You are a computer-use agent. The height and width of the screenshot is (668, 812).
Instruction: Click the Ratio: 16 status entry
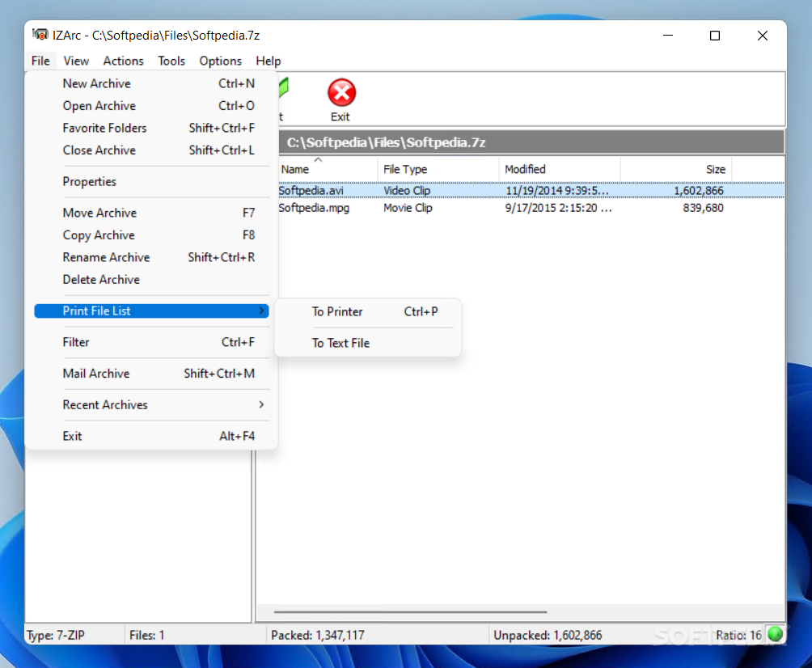[x=738, y=635]
